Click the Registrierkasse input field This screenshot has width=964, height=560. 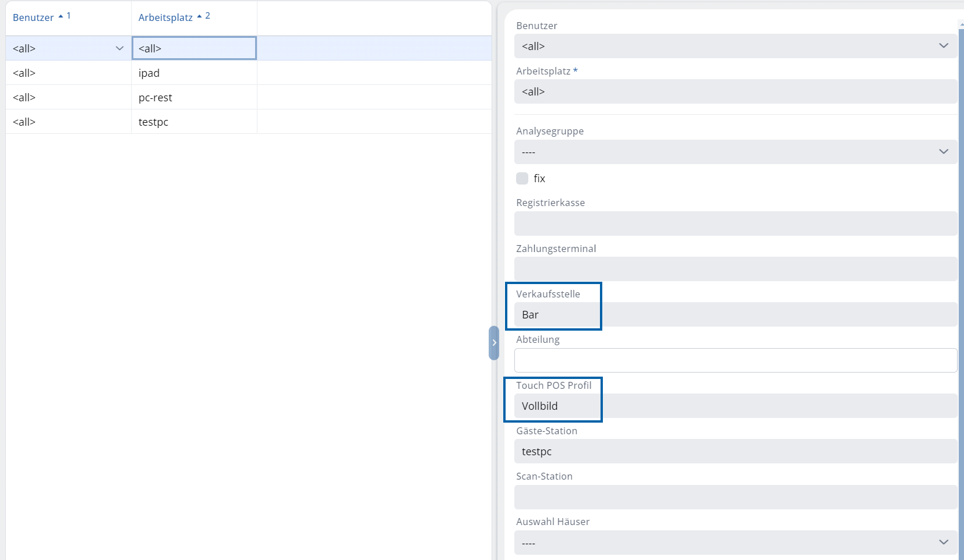(735, 224)
